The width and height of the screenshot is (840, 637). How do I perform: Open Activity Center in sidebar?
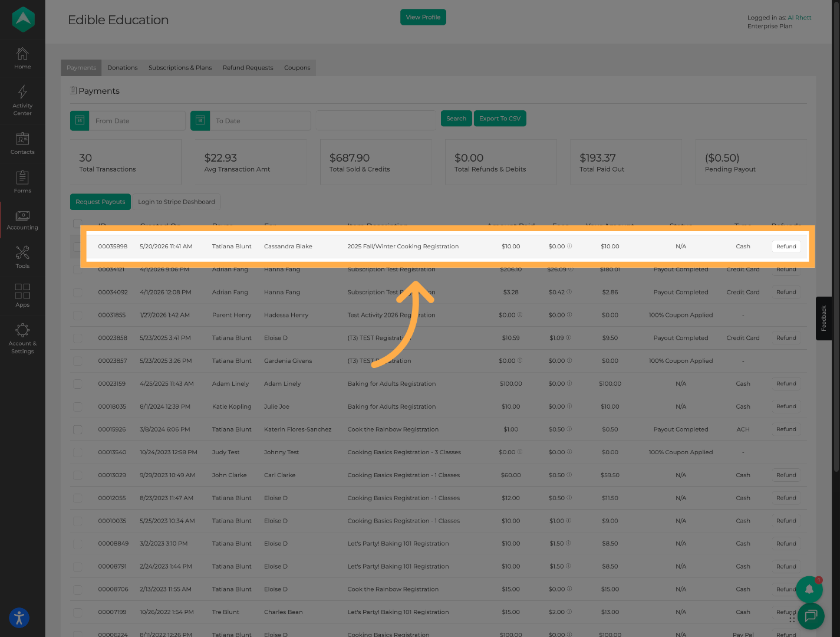tap(22, 101)
